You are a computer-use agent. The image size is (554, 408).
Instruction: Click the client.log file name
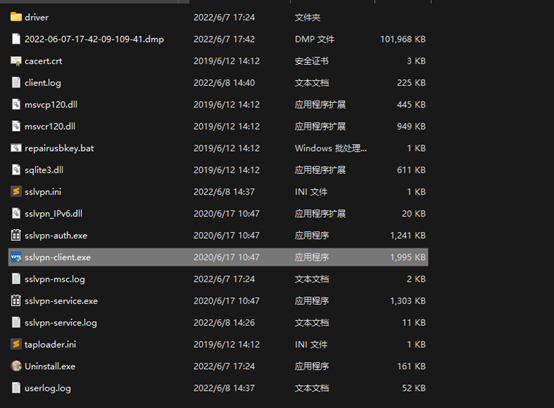pyautogui.click(x=43, y=83)
